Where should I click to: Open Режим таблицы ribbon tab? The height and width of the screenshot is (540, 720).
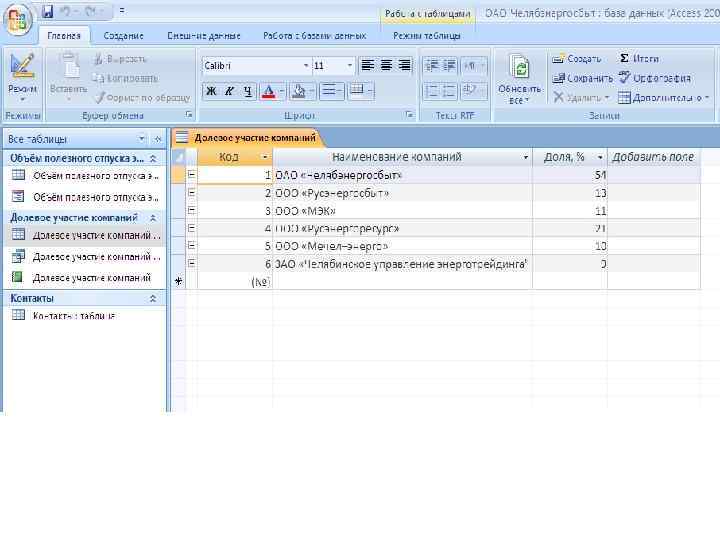(x=427, y=36)
